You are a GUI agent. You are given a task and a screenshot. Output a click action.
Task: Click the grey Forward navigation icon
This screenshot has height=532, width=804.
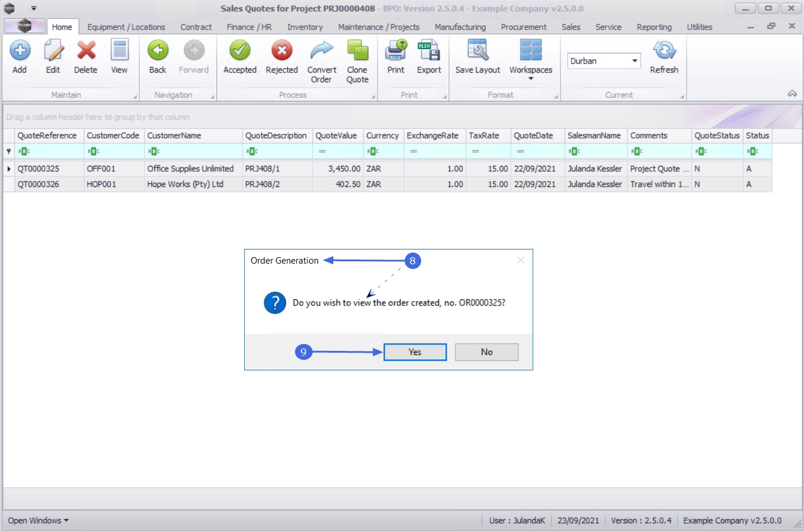point(193,51)
